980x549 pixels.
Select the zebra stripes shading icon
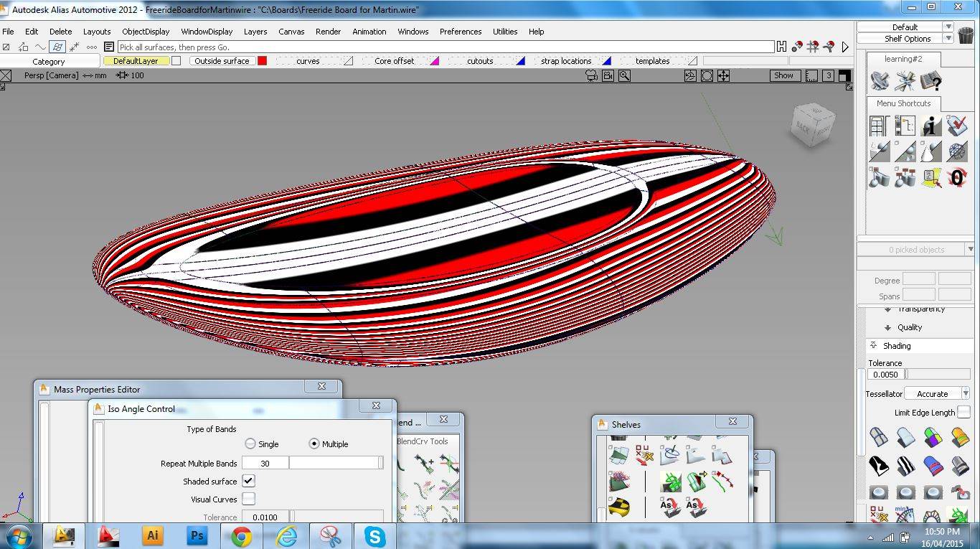point(906,466)
